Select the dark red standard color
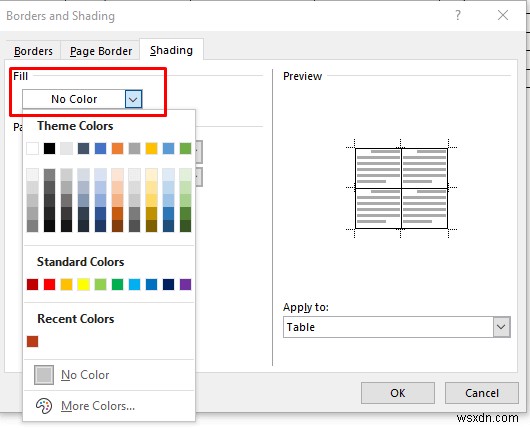This screenshot has height=428, width=530. [x=32, y=284]
